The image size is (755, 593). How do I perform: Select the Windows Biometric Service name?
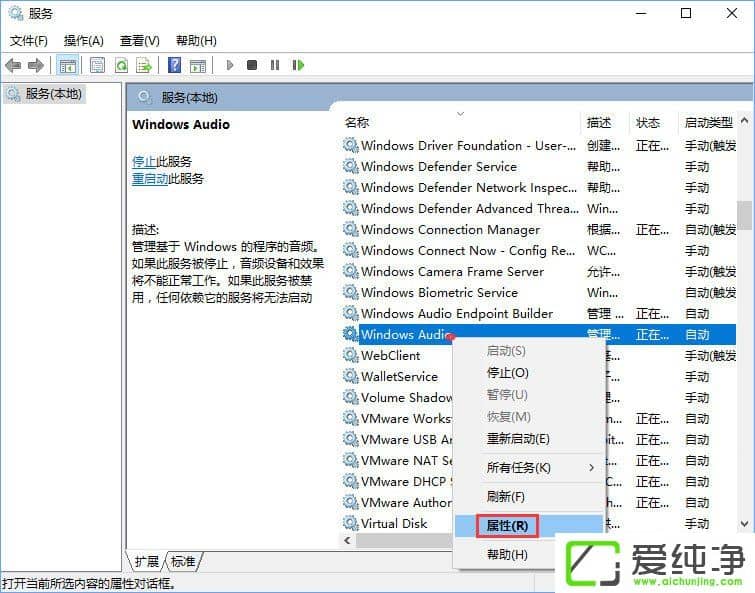point(439,293)
